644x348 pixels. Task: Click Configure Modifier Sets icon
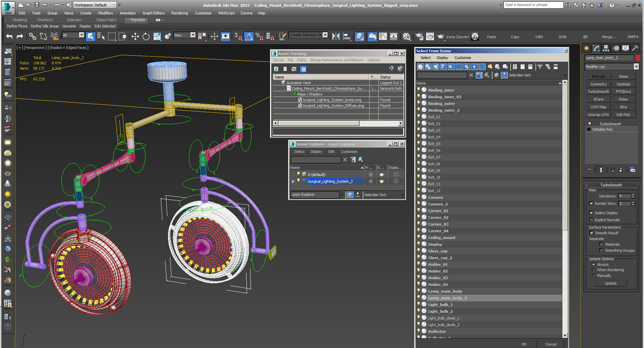pos(633,170)
